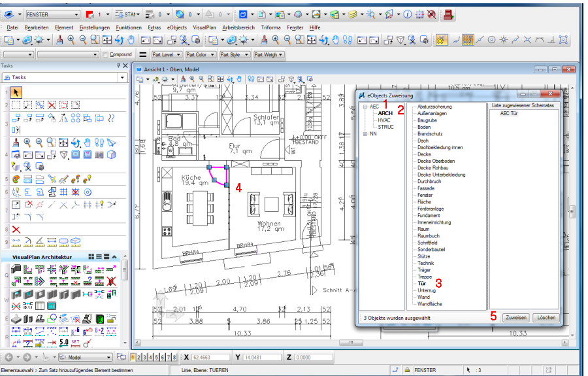Click the center snap circle icon
The height and width of the screenshot is (376, 588).
(491, 40)
